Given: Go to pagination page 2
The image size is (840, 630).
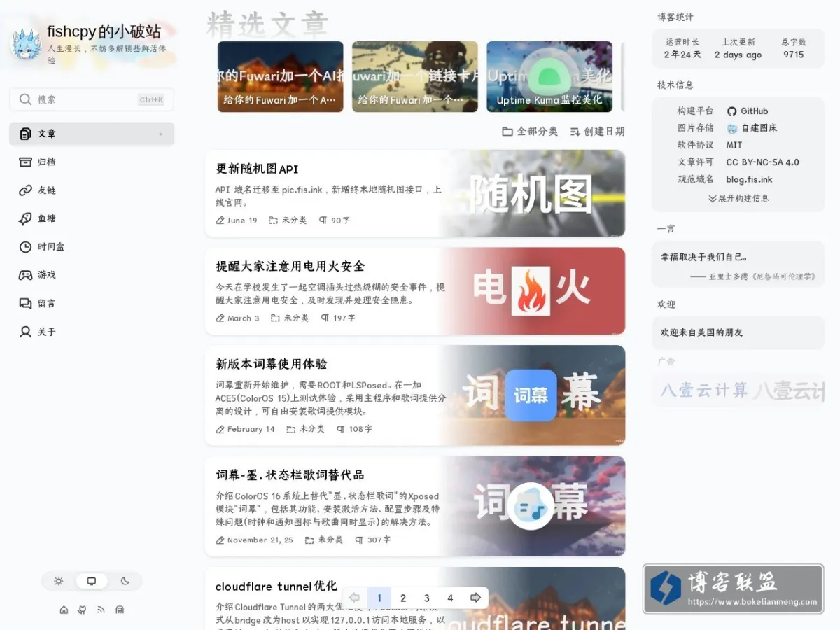Looking at the screenshot, I should [403, 598].
